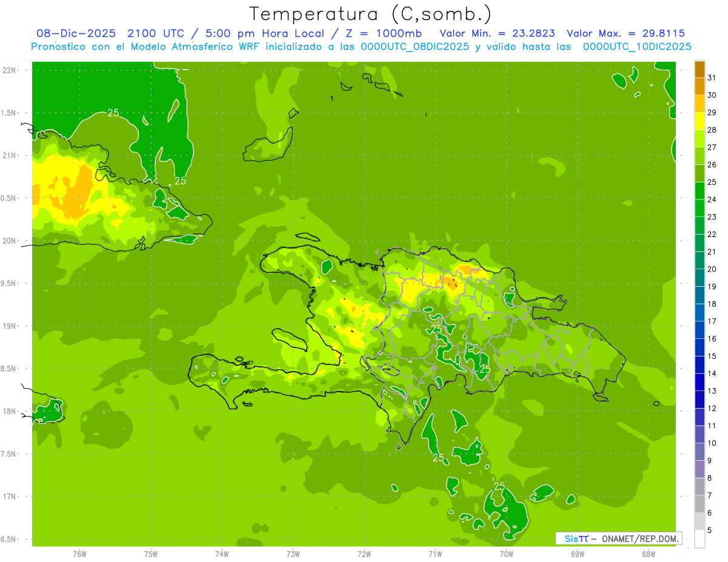Pick the orange swatch between 30 and 31
The width and height of the screenshot is (728, 562).
(699, 86)
